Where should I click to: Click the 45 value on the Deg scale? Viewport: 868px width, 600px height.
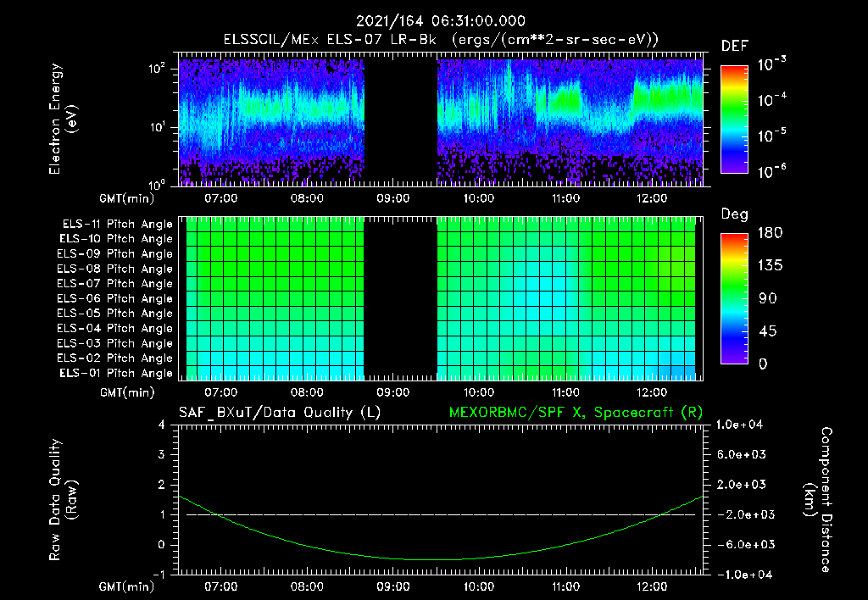(x=768, y=331)
